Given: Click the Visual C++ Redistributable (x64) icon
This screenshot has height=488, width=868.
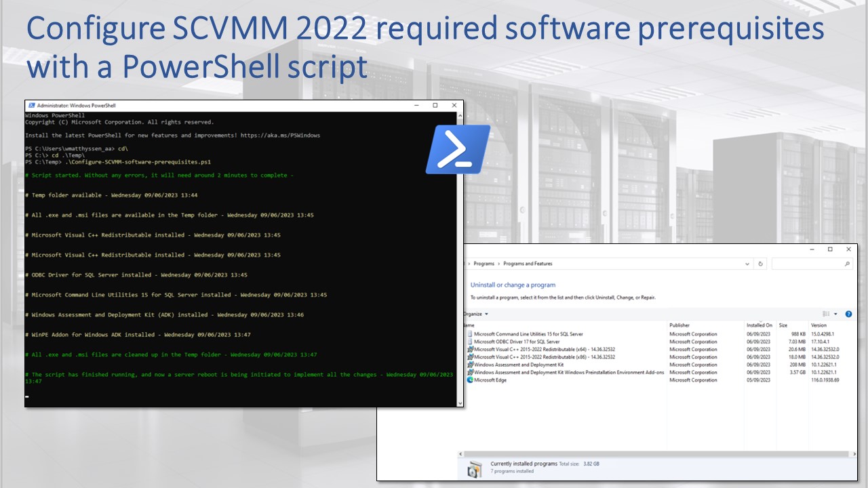Looking at the screenshot, I should pyautogui.click(x=470, y=349).
